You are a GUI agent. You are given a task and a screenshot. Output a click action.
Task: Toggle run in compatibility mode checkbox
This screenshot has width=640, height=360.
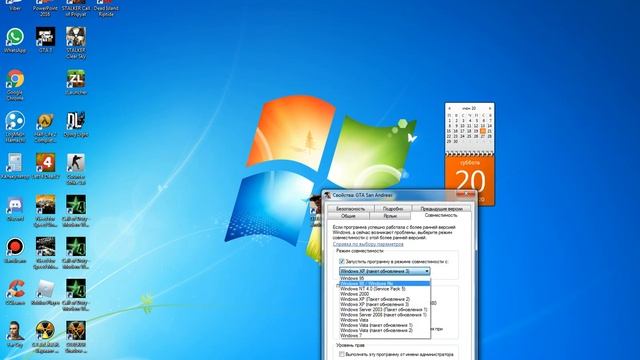click(342, 261)
